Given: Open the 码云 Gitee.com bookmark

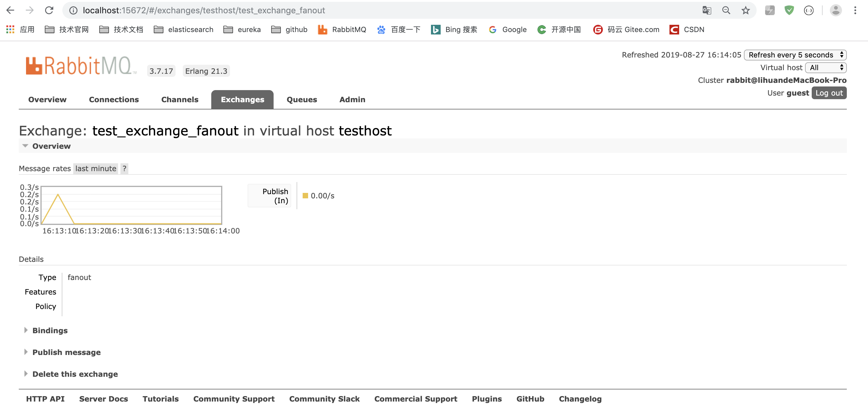Looking at the screenshot, I should click(x=626, y=30).
